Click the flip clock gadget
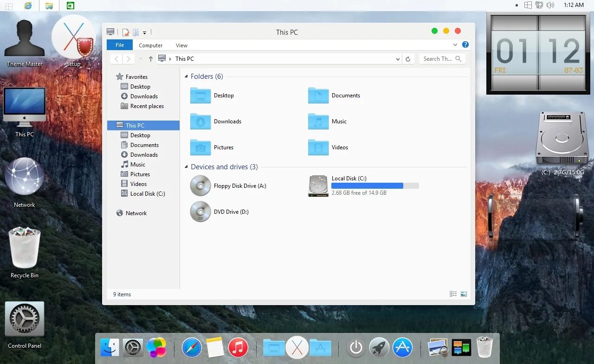This screenshot has width=594, height=364. 538,53
